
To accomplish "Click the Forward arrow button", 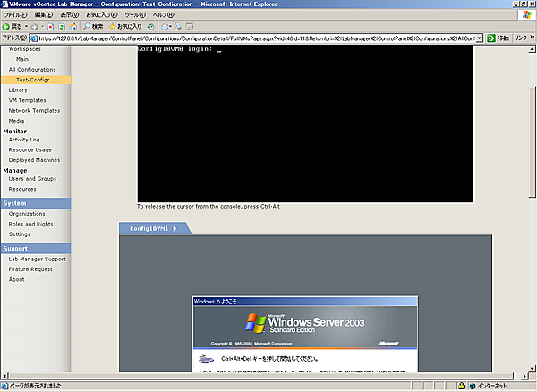I will tap(34, 26).
